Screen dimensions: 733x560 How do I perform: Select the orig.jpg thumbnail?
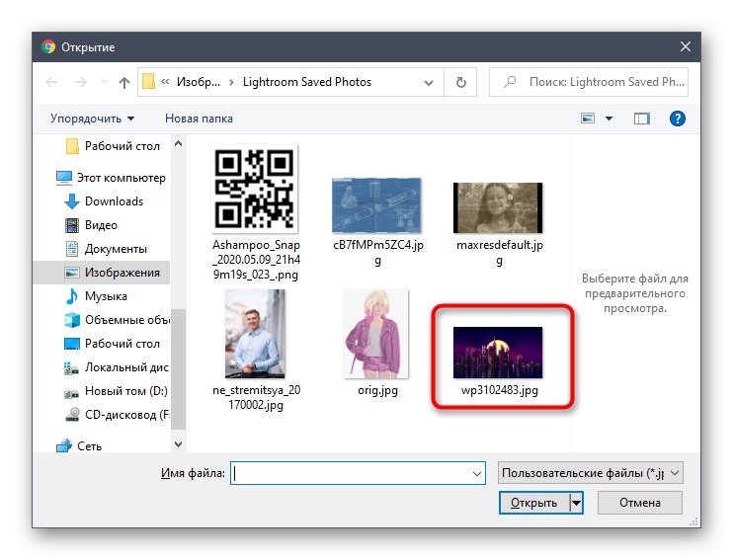(375, 334)
